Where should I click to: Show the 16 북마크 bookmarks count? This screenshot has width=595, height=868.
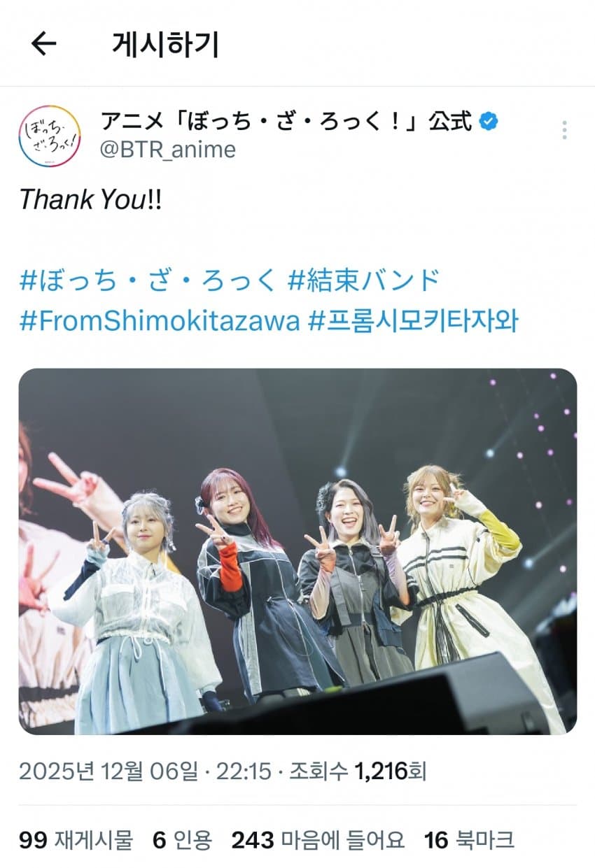[x=469, y=839]
